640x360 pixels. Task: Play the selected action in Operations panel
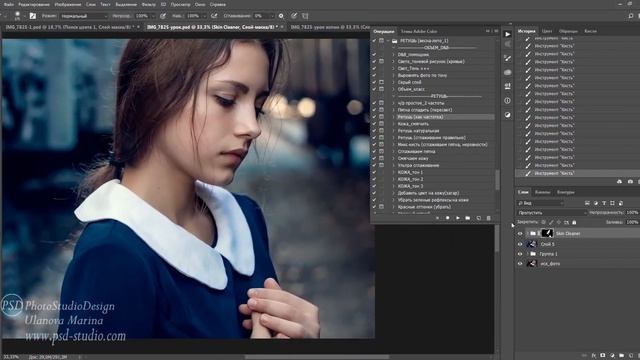(x=458, y=218)
